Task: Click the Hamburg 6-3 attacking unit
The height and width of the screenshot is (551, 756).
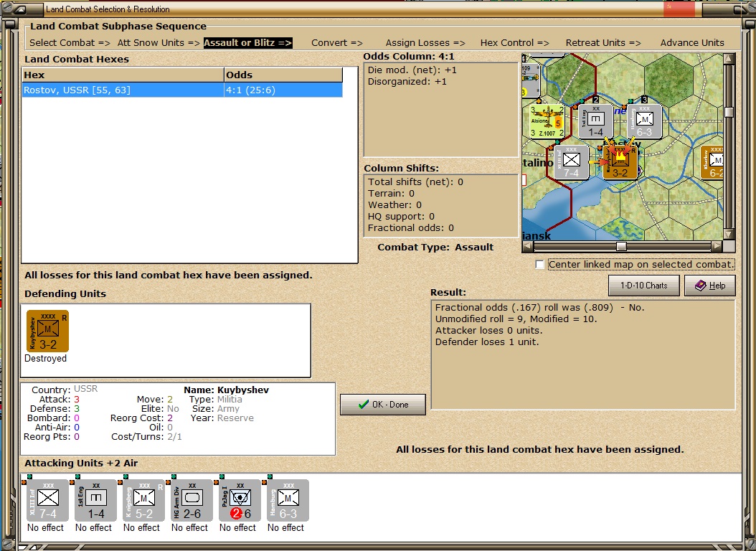Action: 288,500
